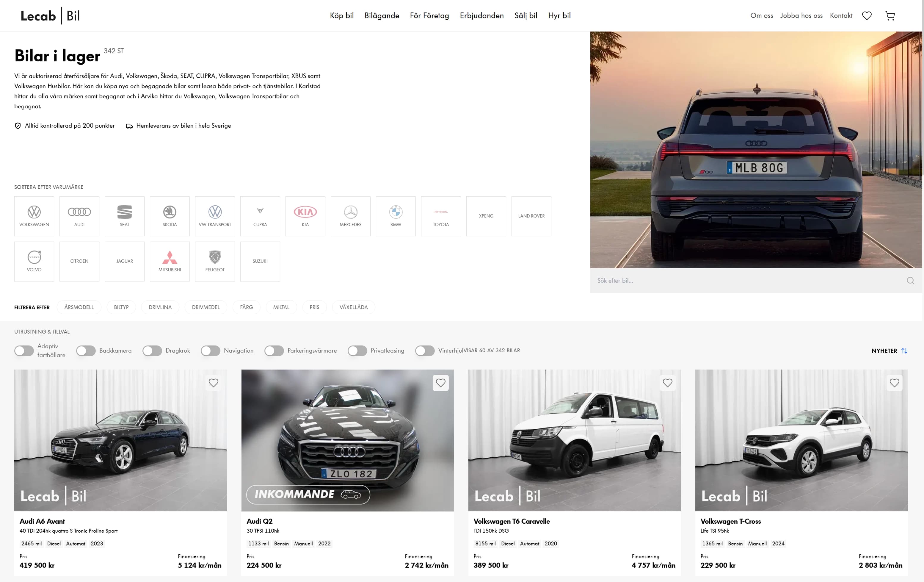The height and width of the screenshot is (582, 924).
Task: Expand the Årsmodell filter
Action: (79, 307)
